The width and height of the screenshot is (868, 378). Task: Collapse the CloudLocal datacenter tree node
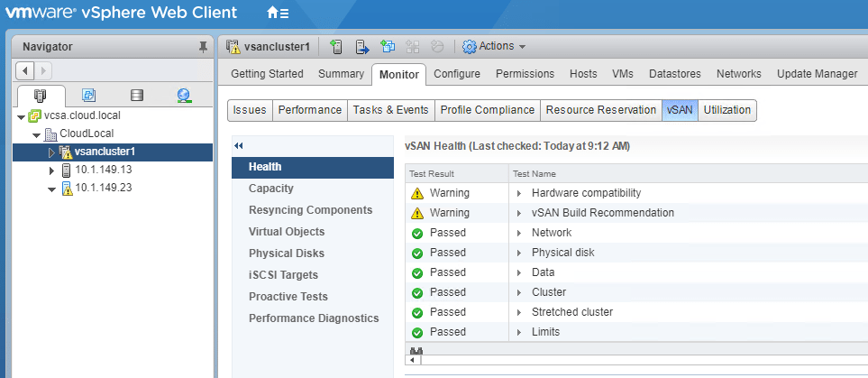tap(36, 134)
